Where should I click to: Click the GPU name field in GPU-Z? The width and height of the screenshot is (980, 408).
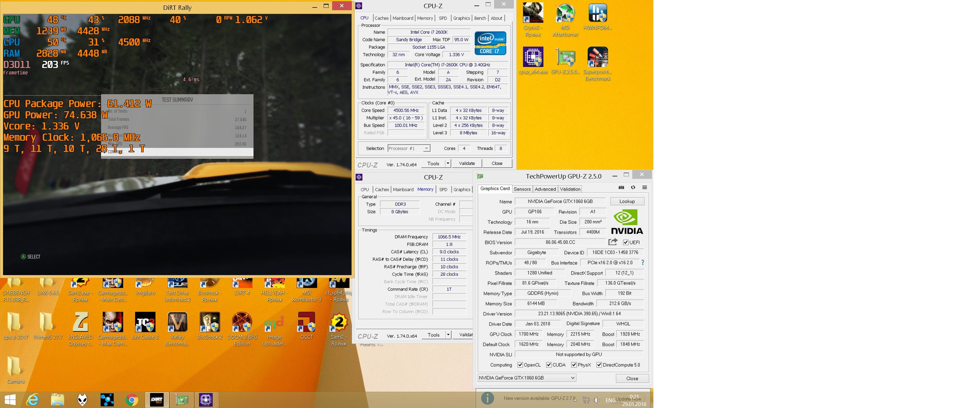coord(560,201)
